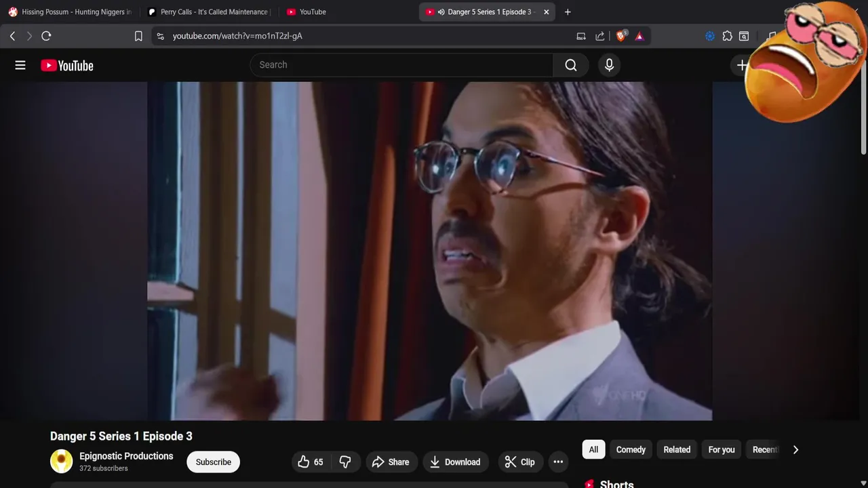
Task: Switch to the plain YouTube tab
Action: pyautogui.click(x=348, y=12)
